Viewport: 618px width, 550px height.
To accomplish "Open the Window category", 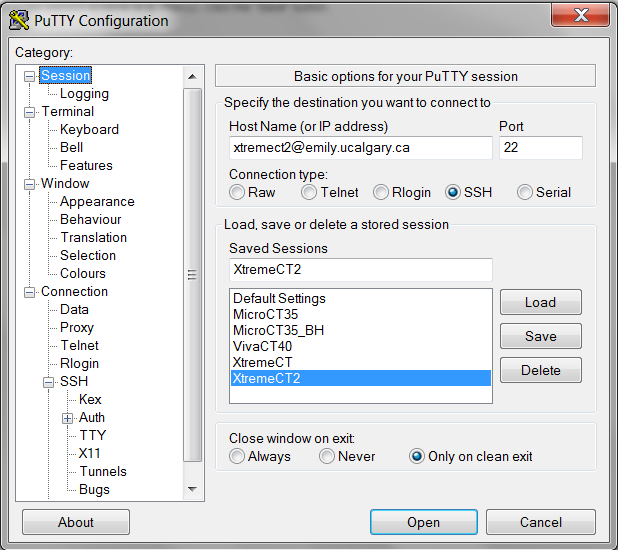I will 65,183.
